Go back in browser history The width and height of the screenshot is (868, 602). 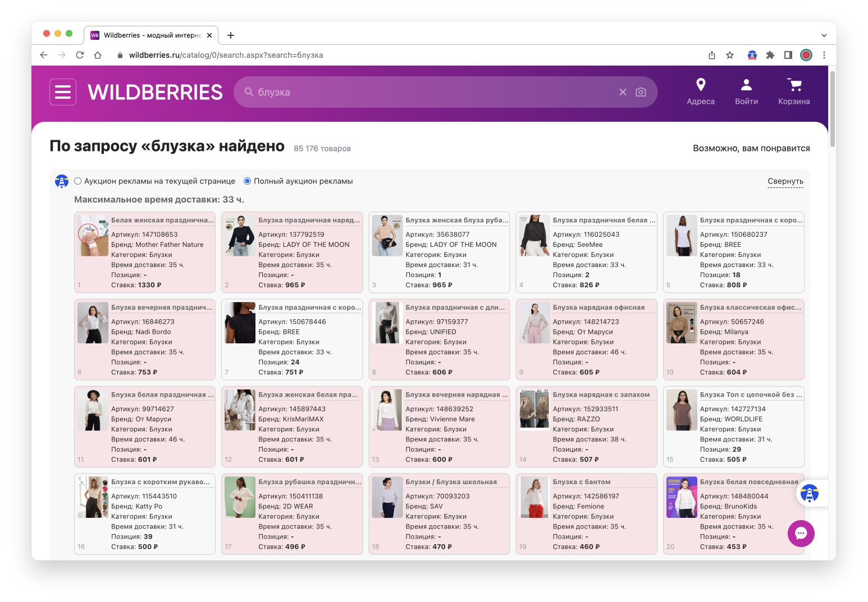click(x=44, y=55)
